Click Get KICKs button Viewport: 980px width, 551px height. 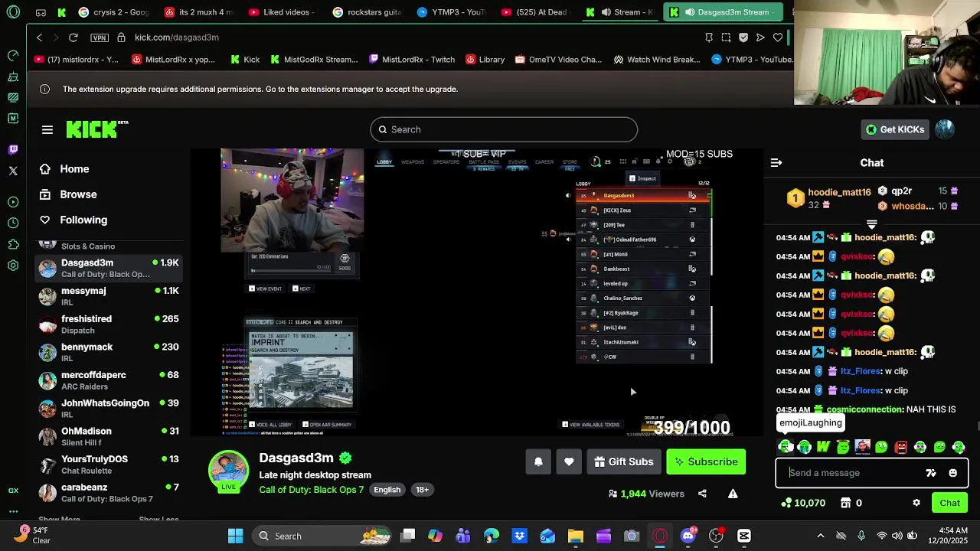click(894, 129)
